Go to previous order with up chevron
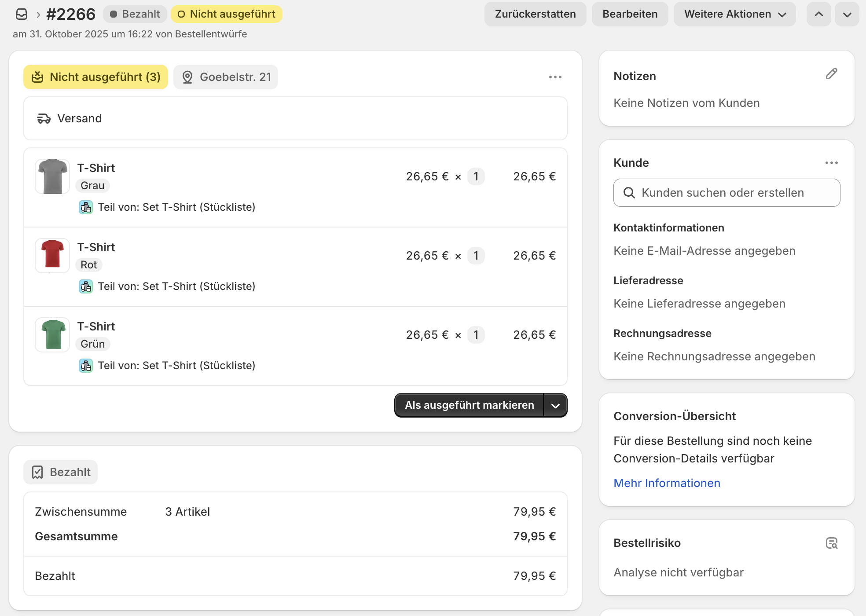 click(818, 14)
